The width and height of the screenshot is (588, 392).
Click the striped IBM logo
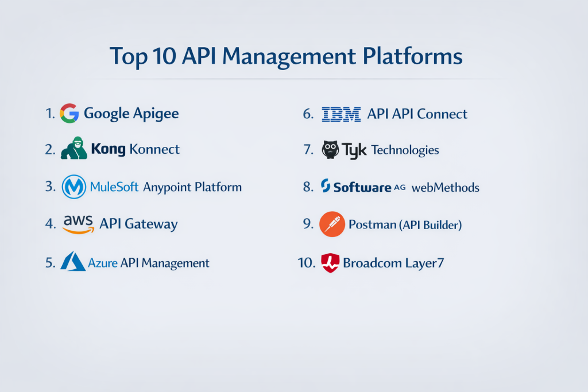pos(341,114)
